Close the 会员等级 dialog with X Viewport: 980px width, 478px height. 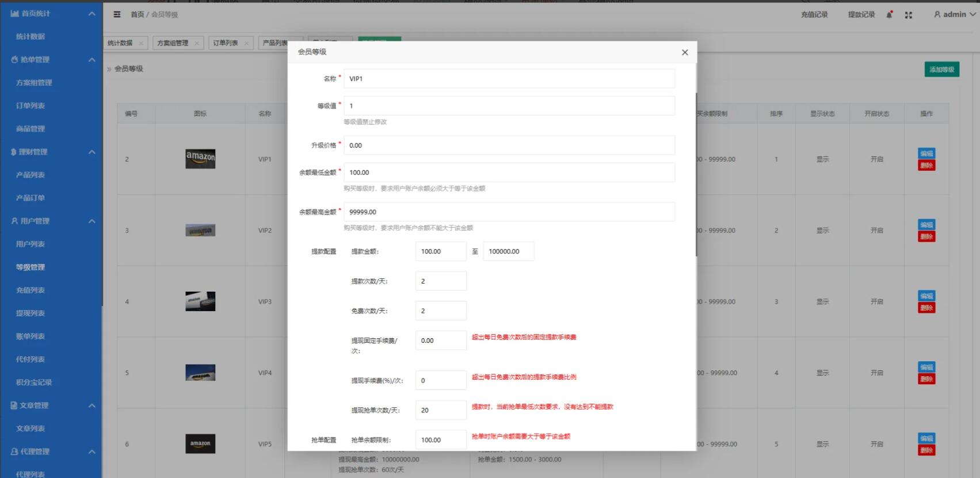684,52
